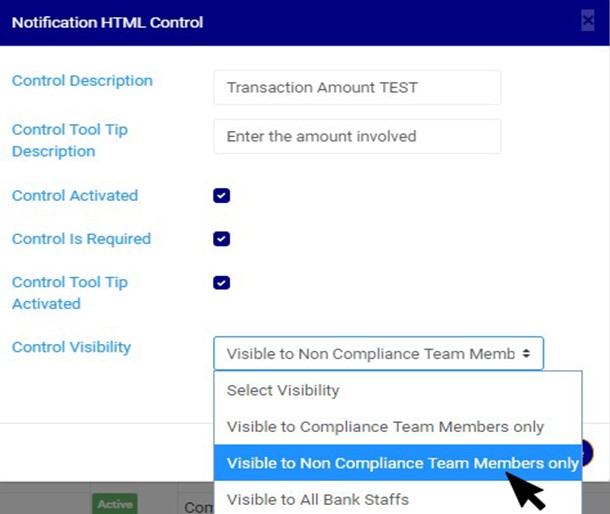Click the Control Visibility dropdown arrow icon

[x=526, y=354]
